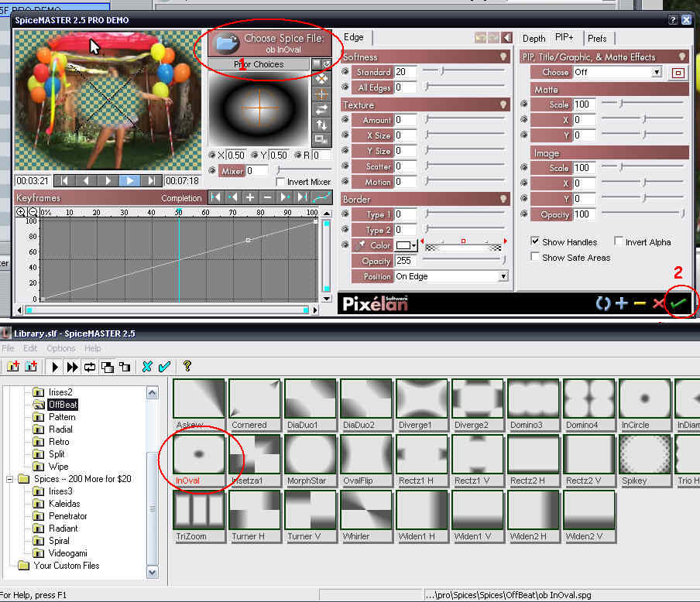Click the keyframe curve icon
Screen dimensions: 700x602
click(x=322, y=197)
